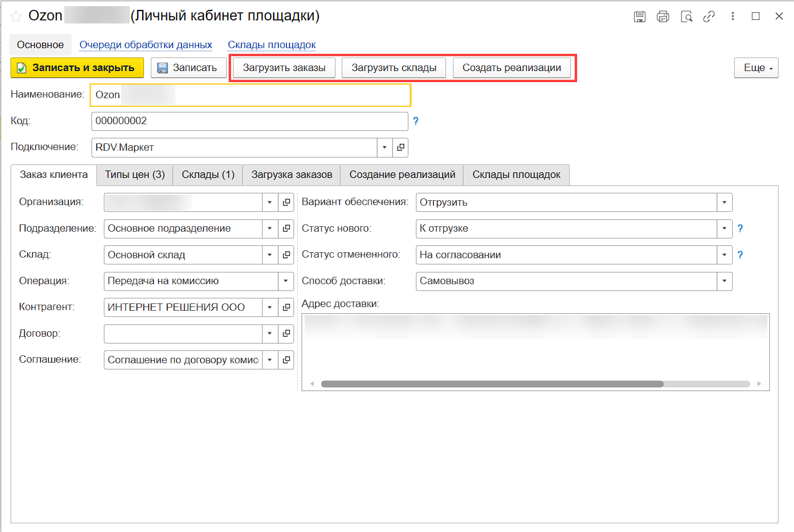Show help for Статус нового field

tap(740, 229)
